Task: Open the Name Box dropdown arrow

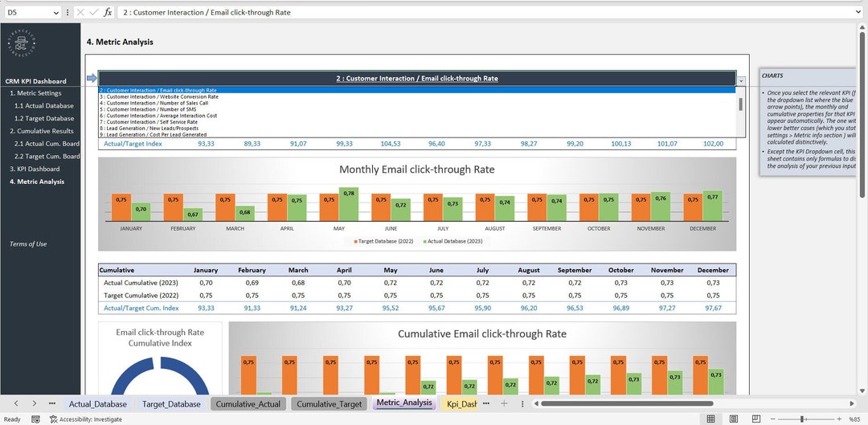Action: point(56,12)
